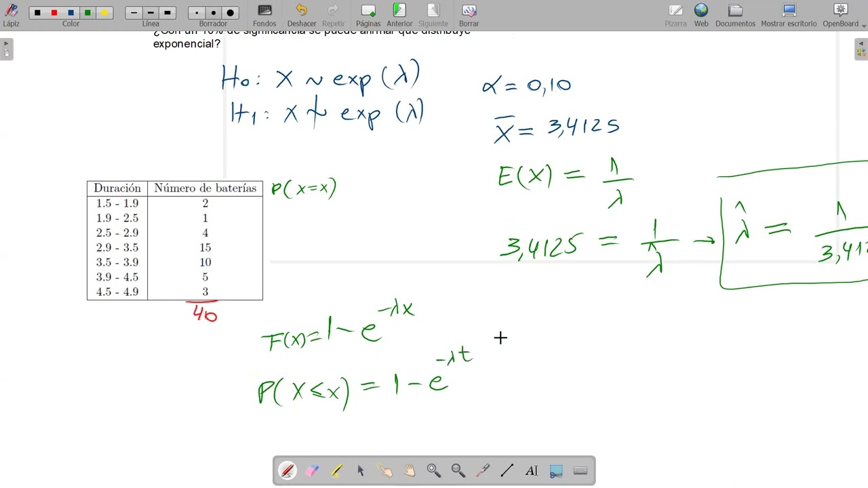Image resolution: width=868 pixels, height=488 pixels.
Task: Select the pink eraser tool
Action: pos(312,470)
